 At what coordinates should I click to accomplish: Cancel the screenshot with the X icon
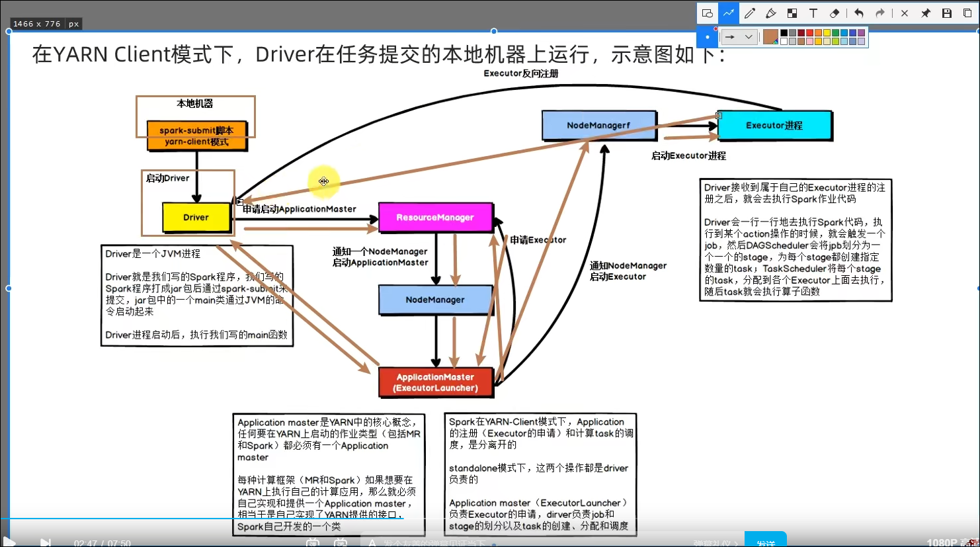click(905, 13)
